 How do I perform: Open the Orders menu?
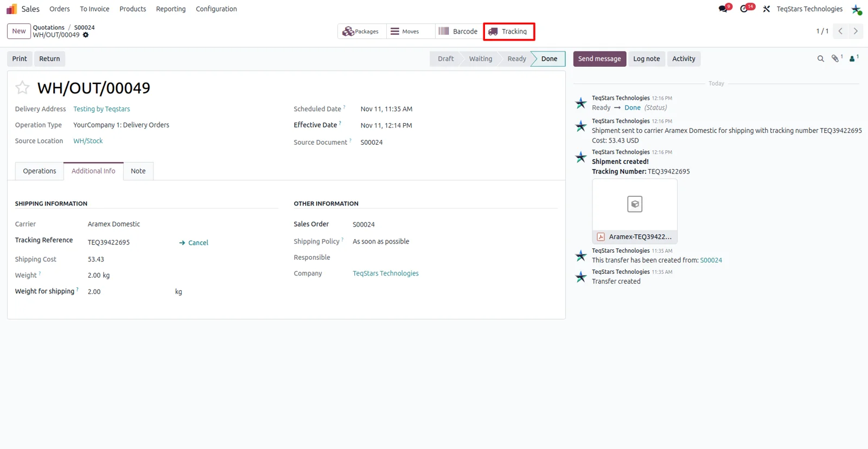(x=60, y=9)
